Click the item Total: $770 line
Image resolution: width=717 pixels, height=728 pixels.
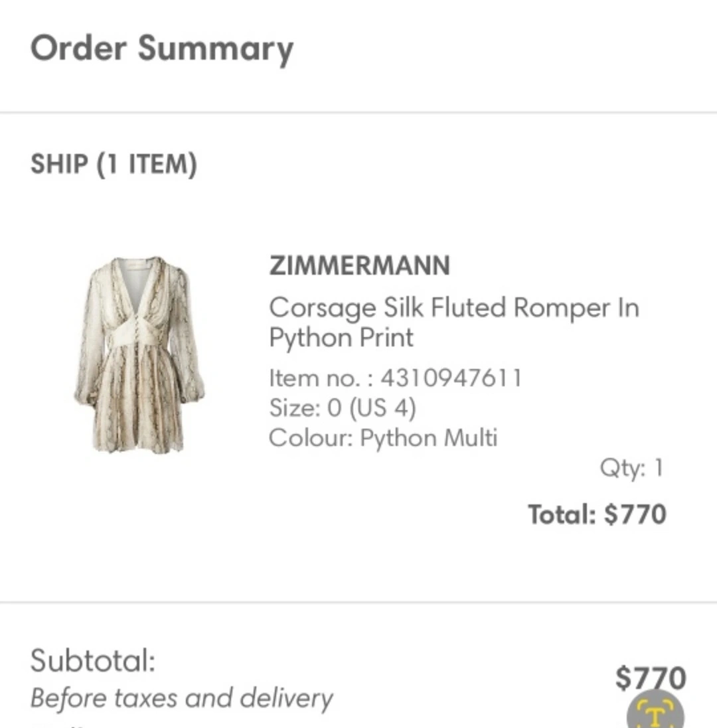coord(596,514)
